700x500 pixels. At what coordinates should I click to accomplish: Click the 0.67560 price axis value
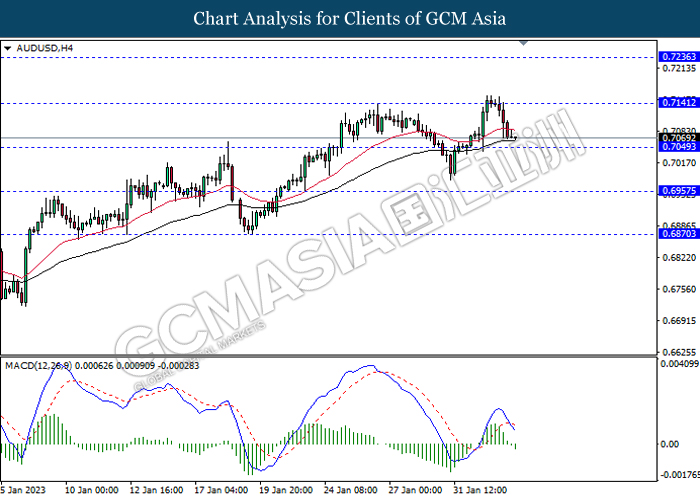pyautogui.click(x=679, y=289)
